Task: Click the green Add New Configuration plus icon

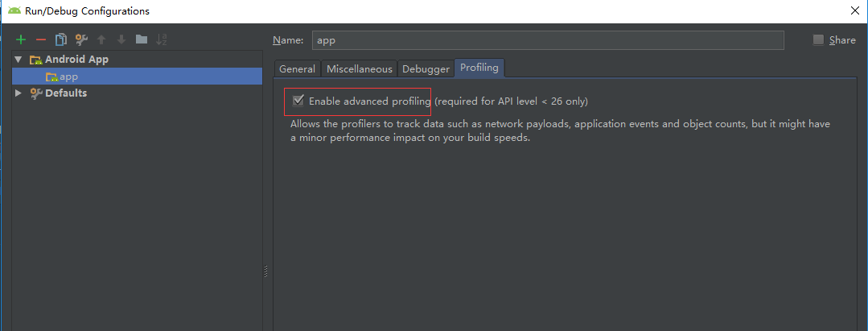Action: click(x=21, y=39)
